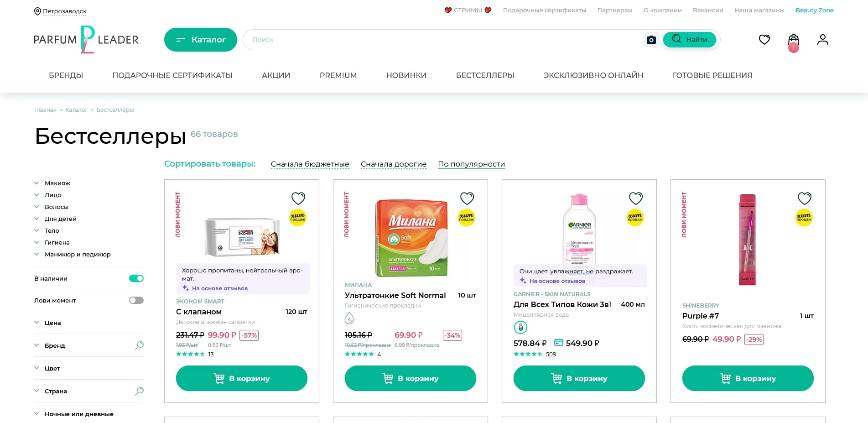Click search magnifier in Страна filter
The image size is (868, 423).
[x=140, y=391]
